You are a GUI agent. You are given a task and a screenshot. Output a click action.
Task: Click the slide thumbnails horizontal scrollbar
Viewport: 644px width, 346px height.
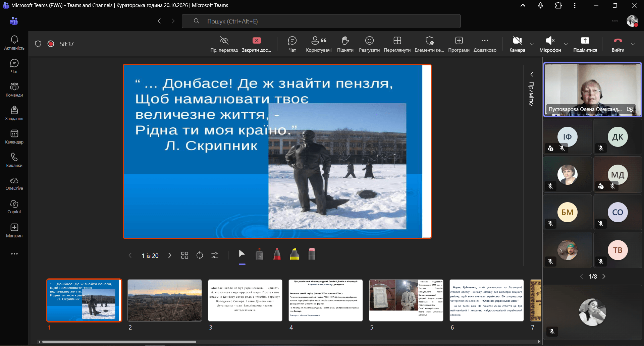pos(119,342)
